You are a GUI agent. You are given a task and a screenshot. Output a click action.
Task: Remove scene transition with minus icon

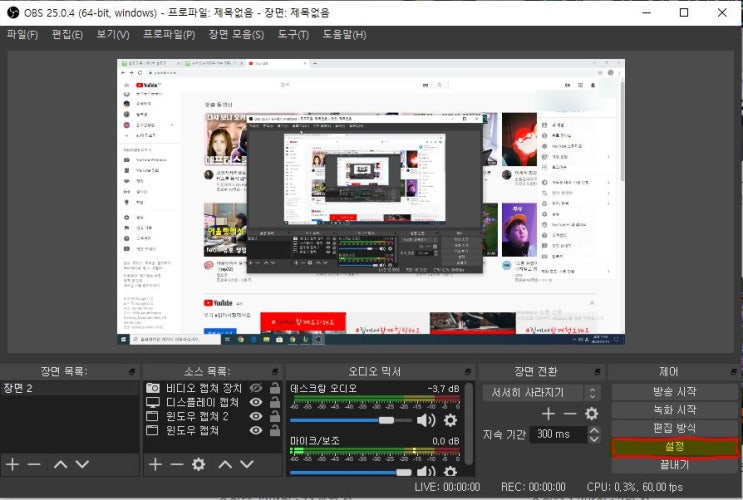tap(570, 414)
